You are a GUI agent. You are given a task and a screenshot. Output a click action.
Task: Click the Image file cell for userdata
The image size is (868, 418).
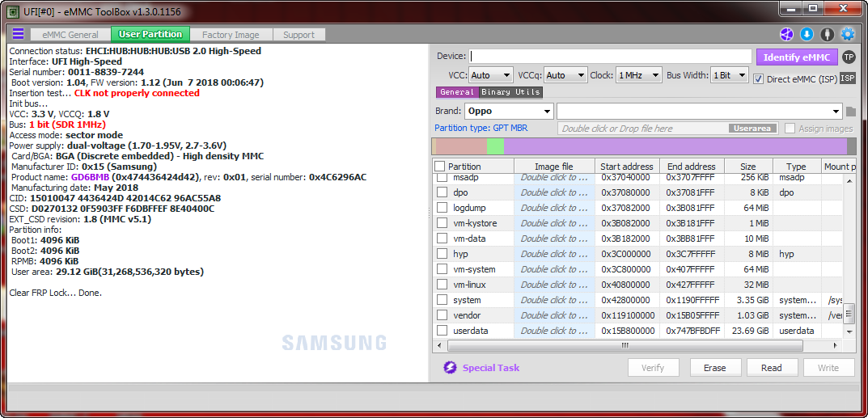(x=554, y=331)
